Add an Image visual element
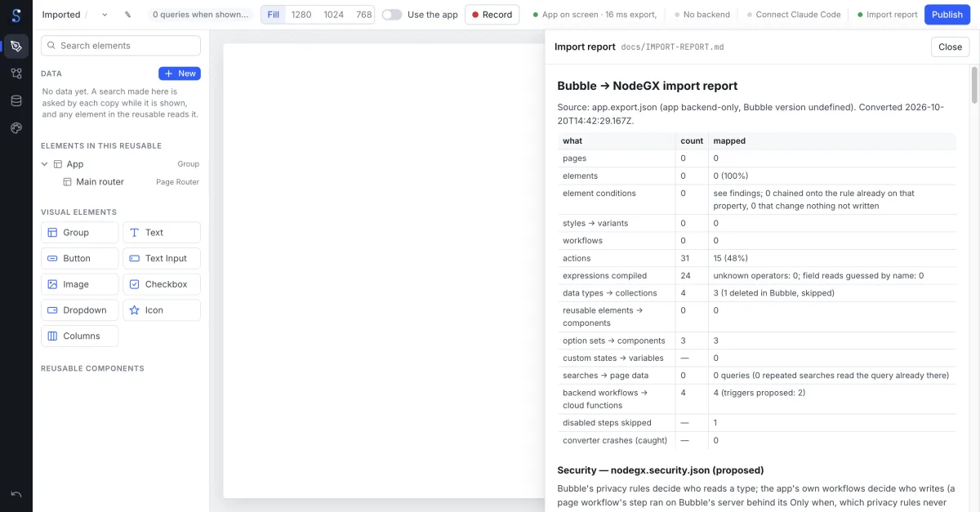The width and height of the screenshot is (980, 512). pos(79,284)
